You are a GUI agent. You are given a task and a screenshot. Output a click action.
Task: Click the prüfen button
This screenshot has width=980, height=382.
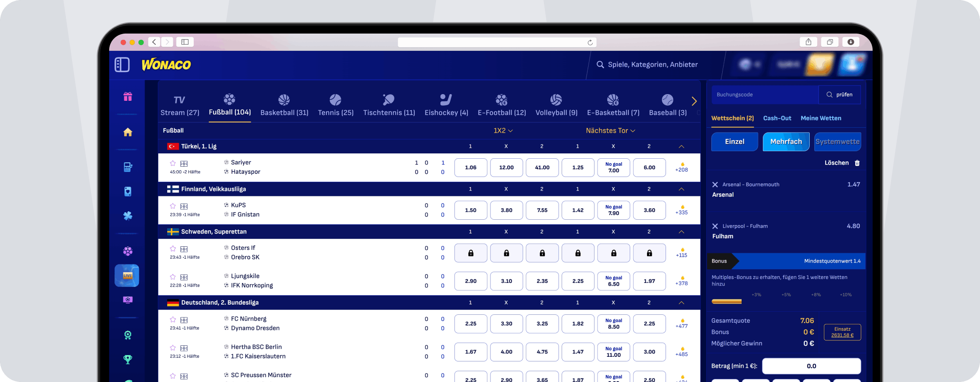point(839,95)
